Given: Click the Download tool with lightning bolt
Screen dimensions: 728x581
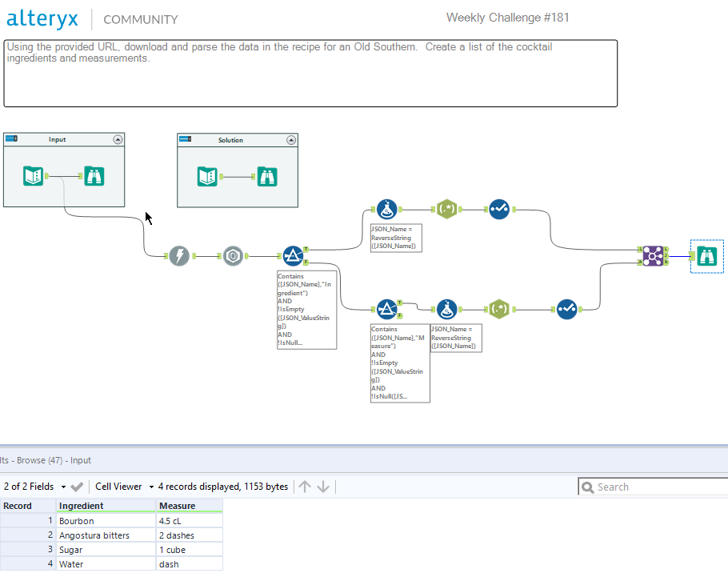Looking at the screenshot, I should 179,256.
